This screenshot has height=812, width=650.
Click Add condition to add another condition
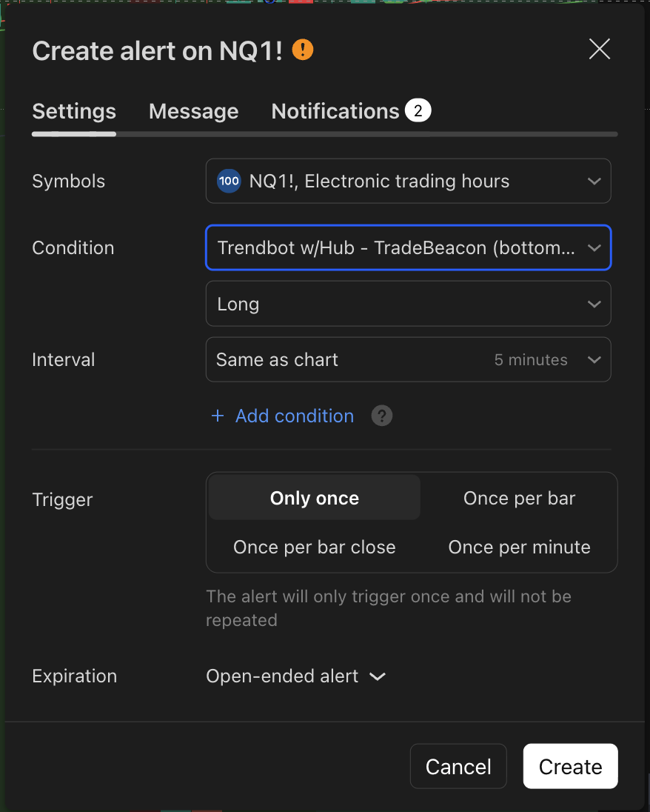[294, 416]
